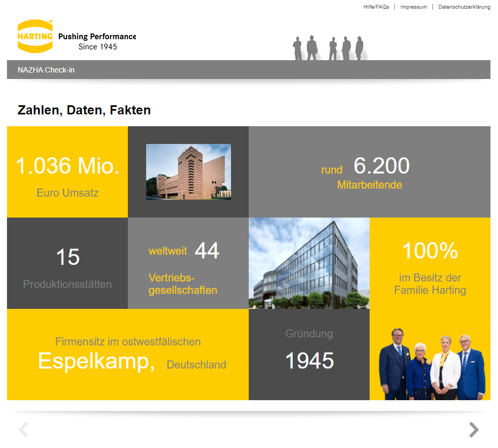Click 'im Besitz der Familie Harting' text
This screenshot has height=448, width=498.
pyautogui.click(x=430, y=284)
